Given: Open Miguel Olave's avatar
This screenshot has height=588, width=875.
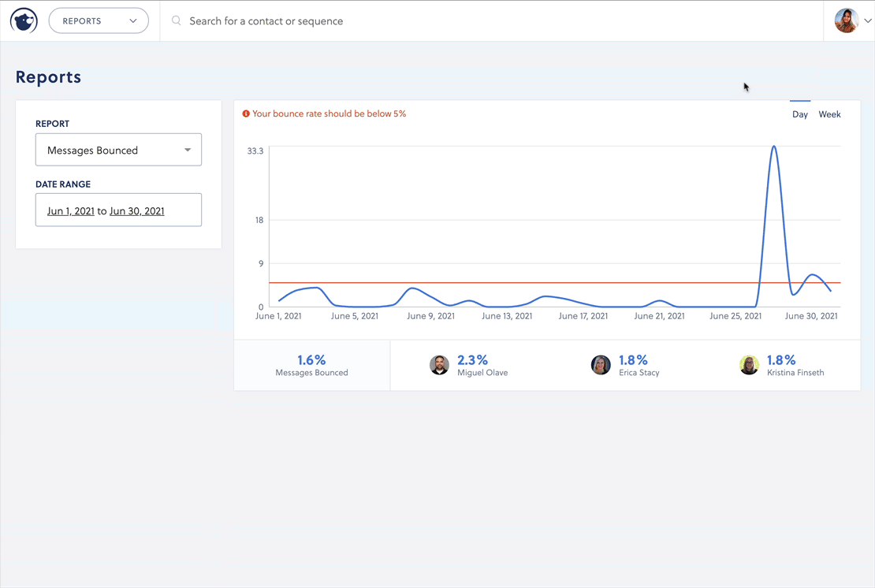Looking at the screenshot, I should click(439, 365).
